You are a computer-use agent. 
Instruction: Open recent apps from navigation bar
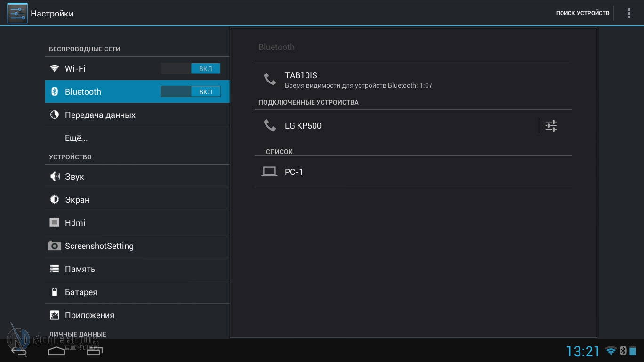[x=94, y=351]
